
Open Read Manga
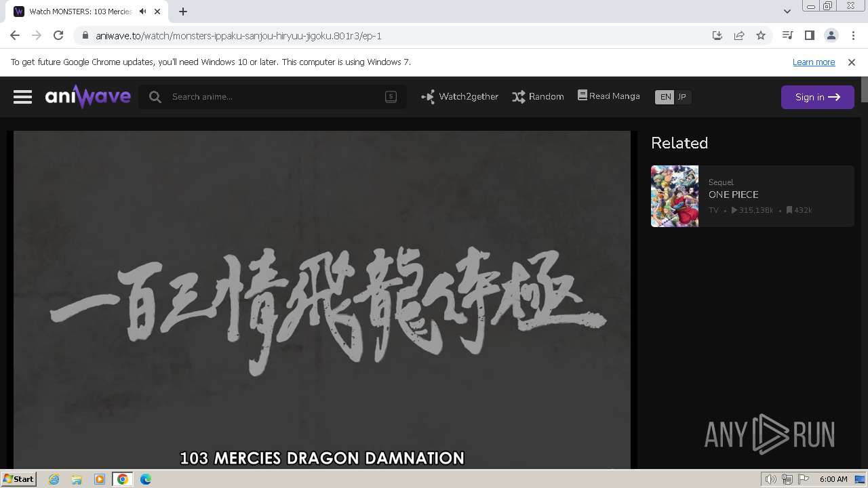tap(609, 96)
